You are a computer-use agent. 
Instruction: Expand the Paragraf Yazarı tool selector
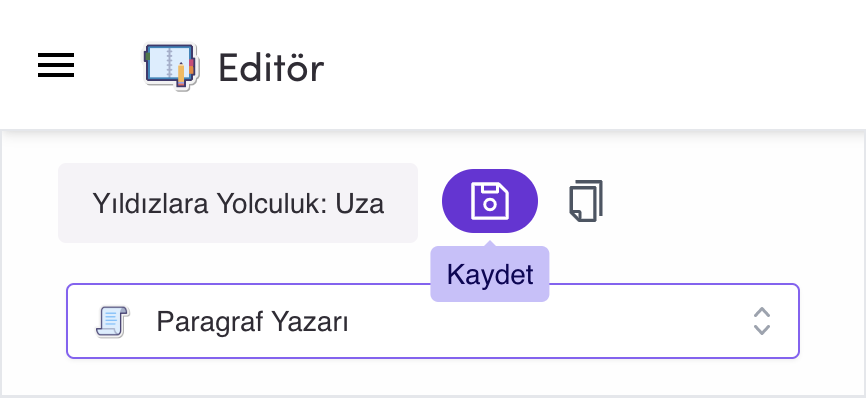tap(433, 321)
